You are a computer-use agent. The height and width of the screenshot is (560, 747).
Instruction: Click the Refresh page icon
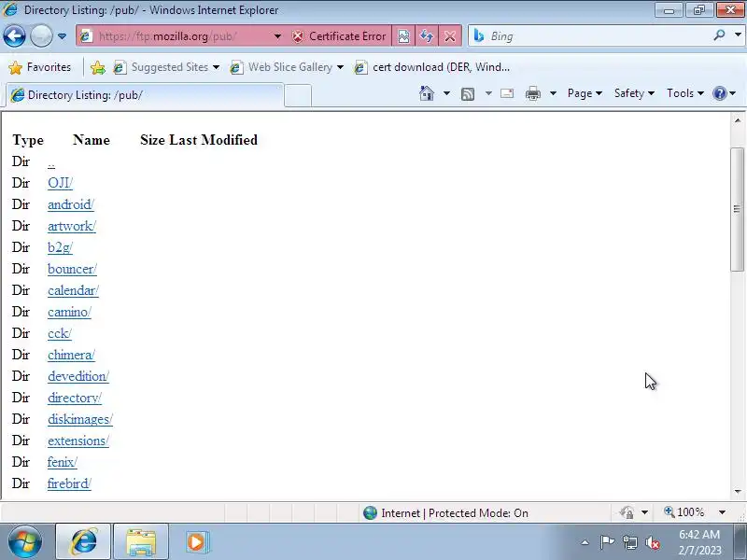click(x=427, y=36)
